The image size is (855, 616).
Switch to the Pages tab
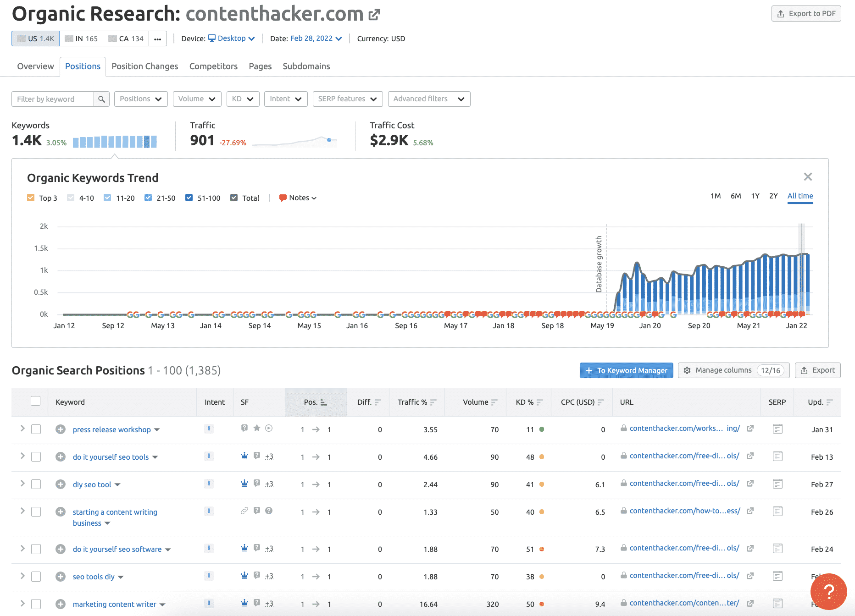tap(260, 66)
